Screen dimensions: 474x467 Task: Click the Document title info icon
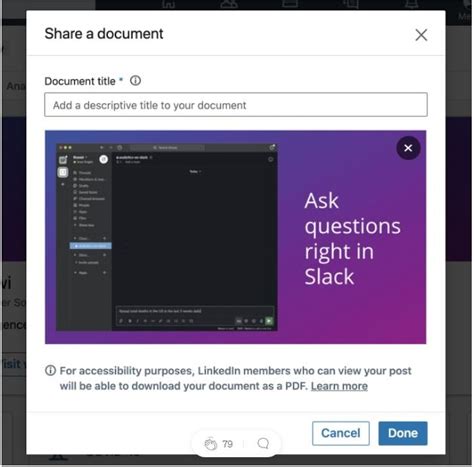135,81
